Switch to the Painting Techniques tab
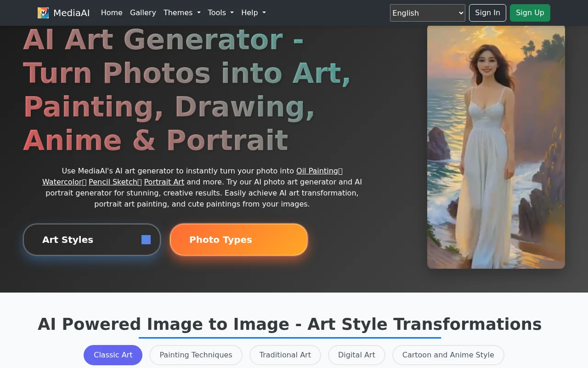Image resolution: width=588 pixels, height=368 pixels. tap(196, 355)
